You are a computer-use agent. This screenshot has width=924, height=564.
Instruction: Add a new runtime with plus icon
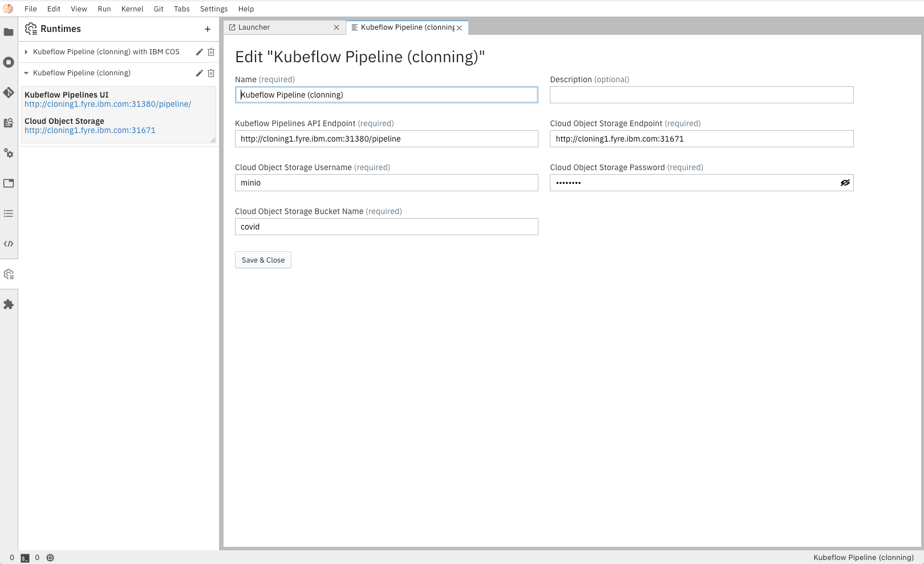(x=208, y=29)
